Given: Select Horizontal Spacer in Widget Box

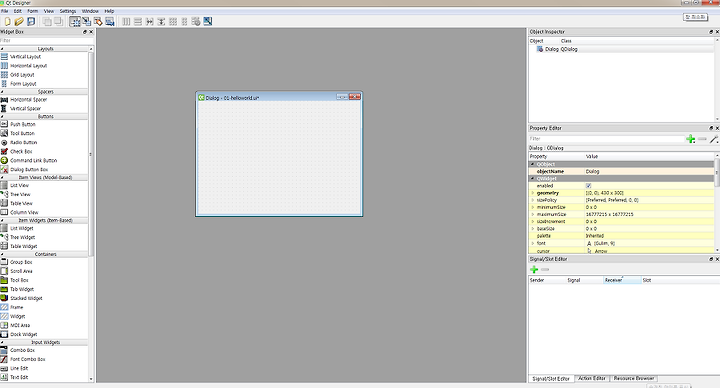Looking at the screenshot, I should (x=28, y=100).
